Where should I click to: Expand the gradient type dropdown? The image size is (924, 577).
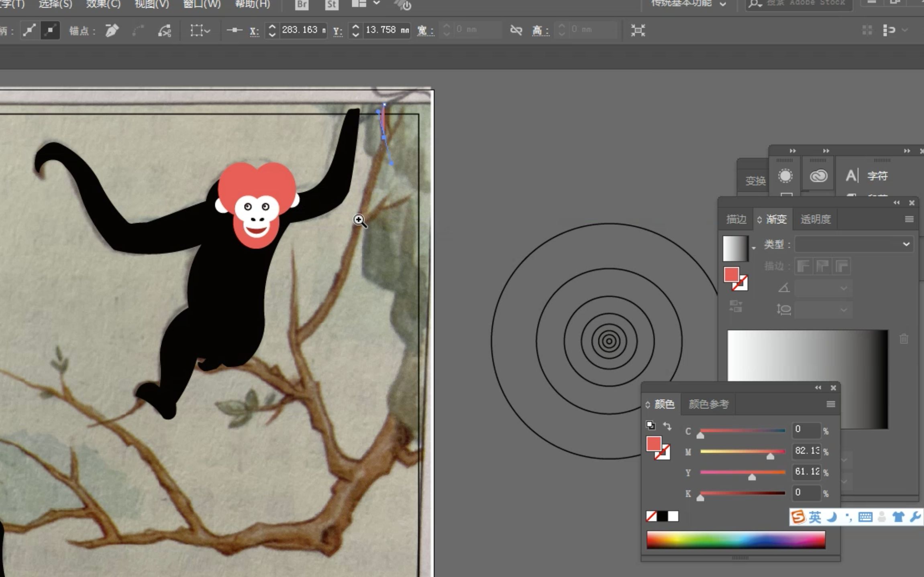click(x=906, y=244)
